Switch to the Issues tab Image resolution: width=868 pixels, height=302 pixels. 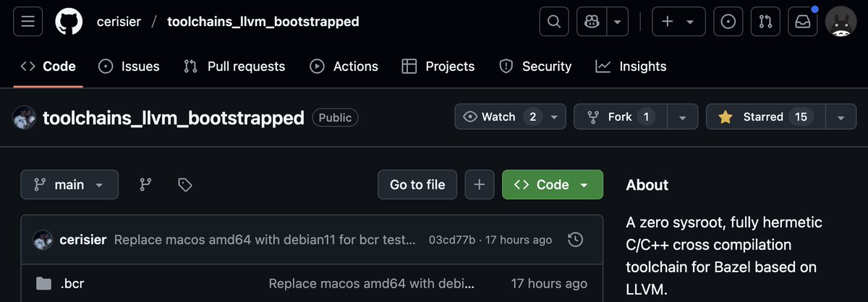pos(129,66)
